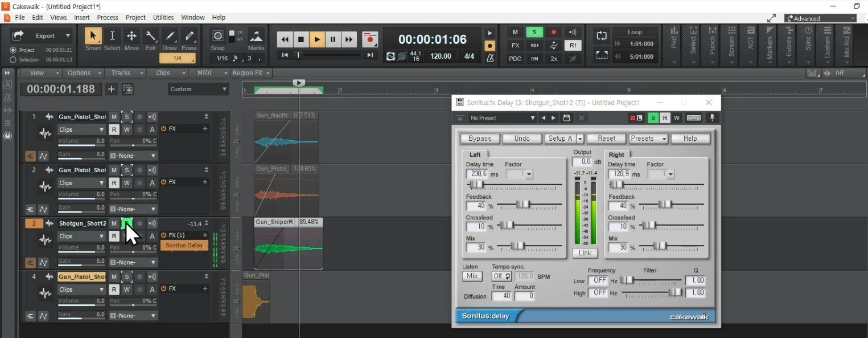Screen dimensions: 868x338
Task: Go to project start
Action: tap(285, 55)
